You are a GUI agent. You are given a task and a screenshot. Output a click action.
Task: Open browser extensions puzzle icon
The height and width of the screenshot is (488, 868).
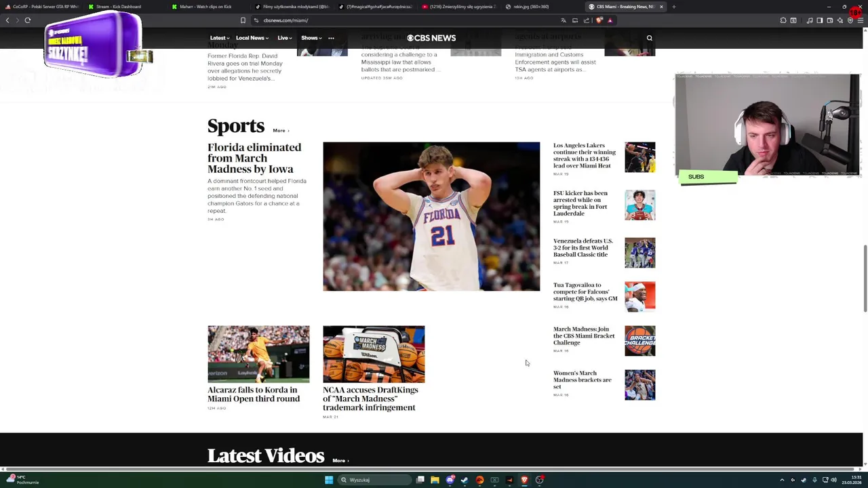pyautogui.click(x=783, y=20)
